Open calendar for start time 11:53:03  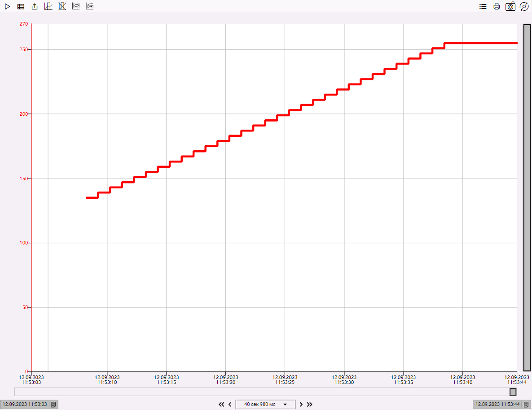[53, 404]
